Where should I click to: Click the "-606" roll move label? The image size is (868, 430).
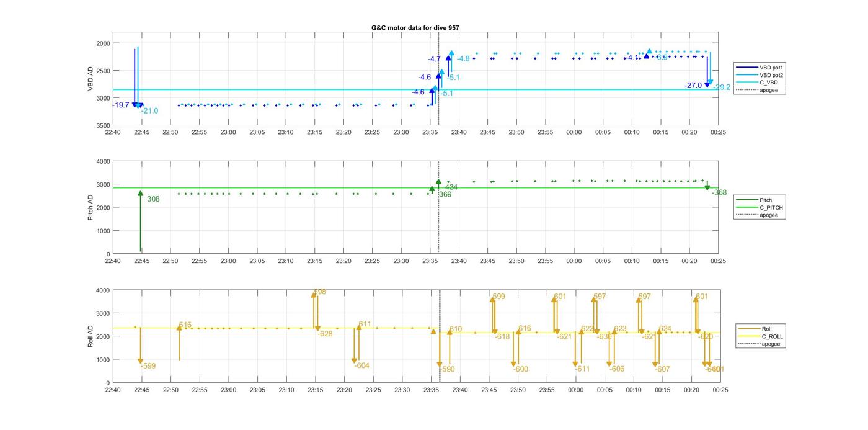pos(617,369)
